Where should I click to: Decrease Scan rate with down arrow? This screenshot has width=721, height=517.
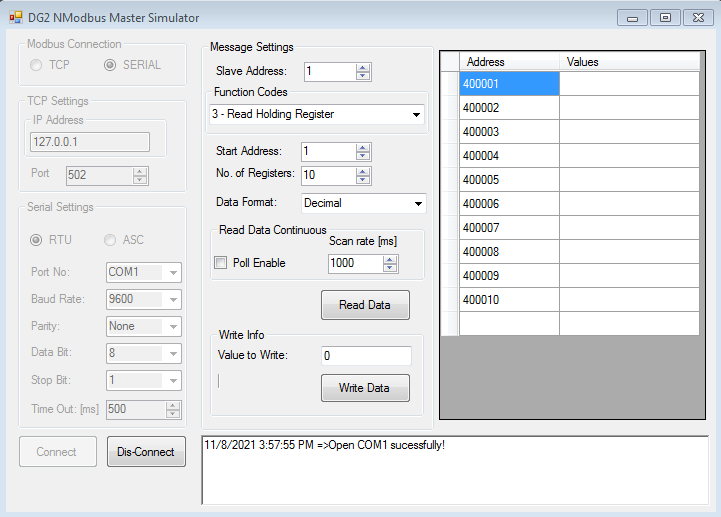[389, 268]
